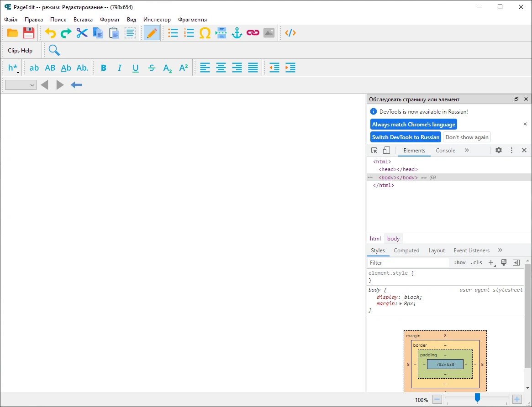The width and height of the screenshot is (532, 407).
Task: Toggle :hov element state
Action: point(460,263)
